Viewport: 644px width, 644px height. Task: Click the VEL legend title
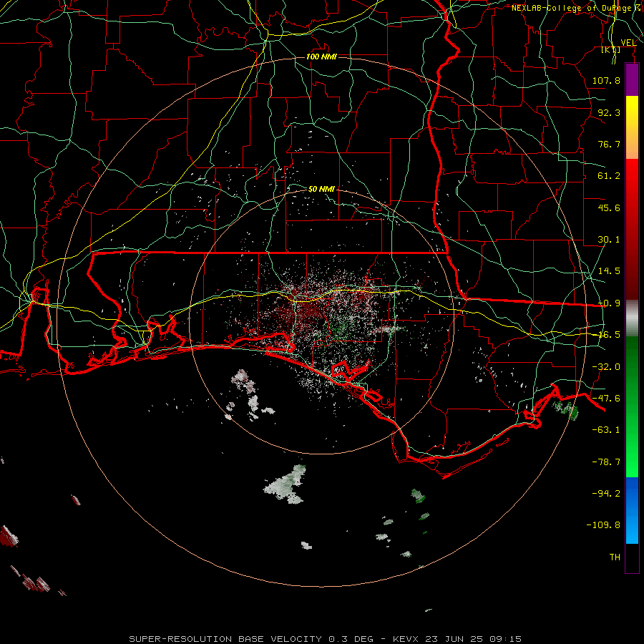[628, 43]
